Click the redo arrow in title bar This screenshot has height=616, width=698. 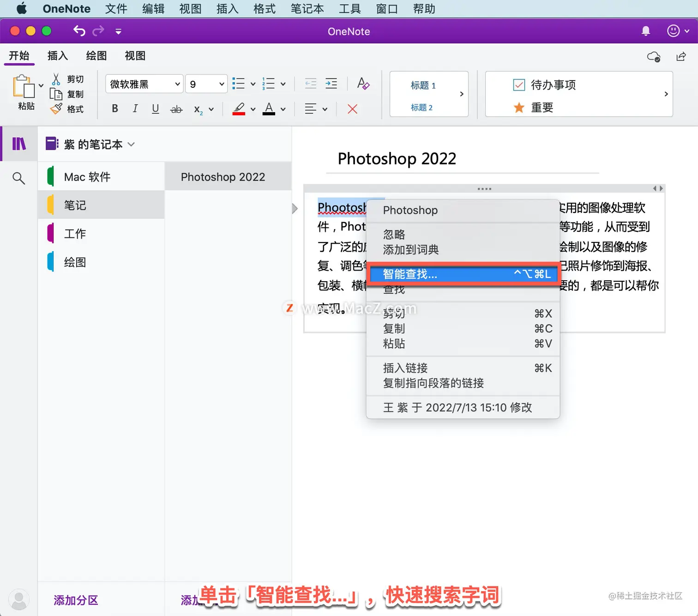click(x=98, y=31)
